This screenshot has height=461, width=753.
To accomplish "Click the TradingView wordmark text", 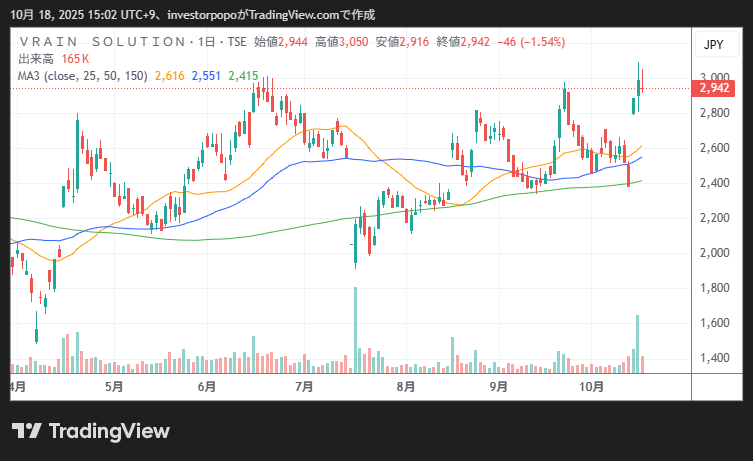I will tap(109, 431).
